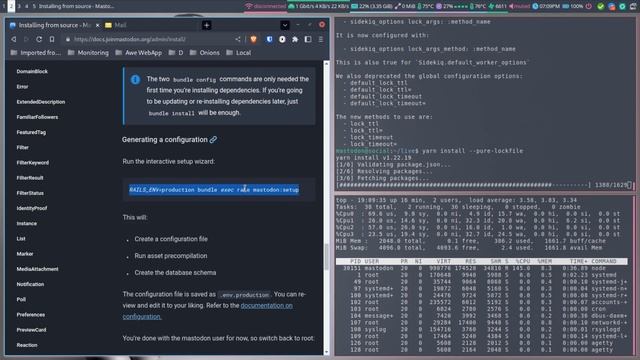Open the Monitoring bookmarks folder
This screenshot has height=360, width=640.
[x=88, y=53]
